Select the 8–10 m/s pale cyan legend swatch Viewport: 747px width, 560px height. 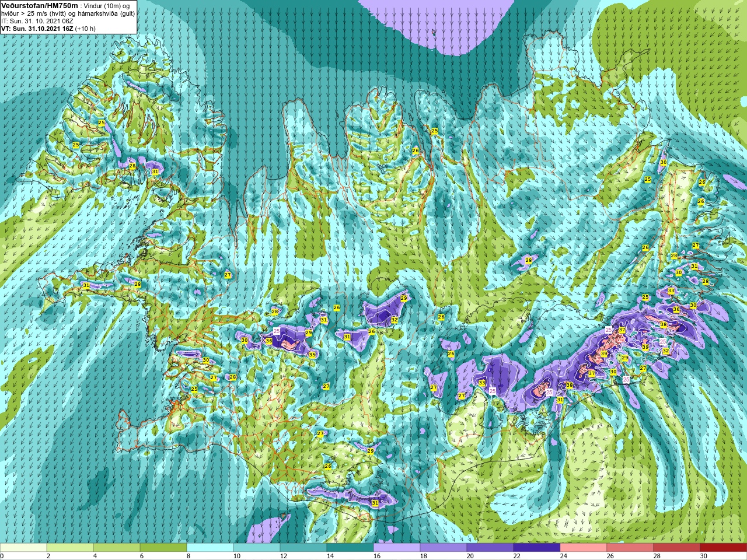pyautogui.click(x=210, y=548)
